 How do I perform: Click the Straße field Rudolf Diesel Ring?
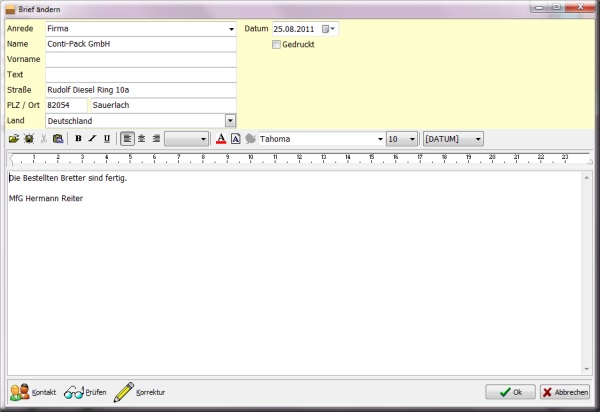141,90
